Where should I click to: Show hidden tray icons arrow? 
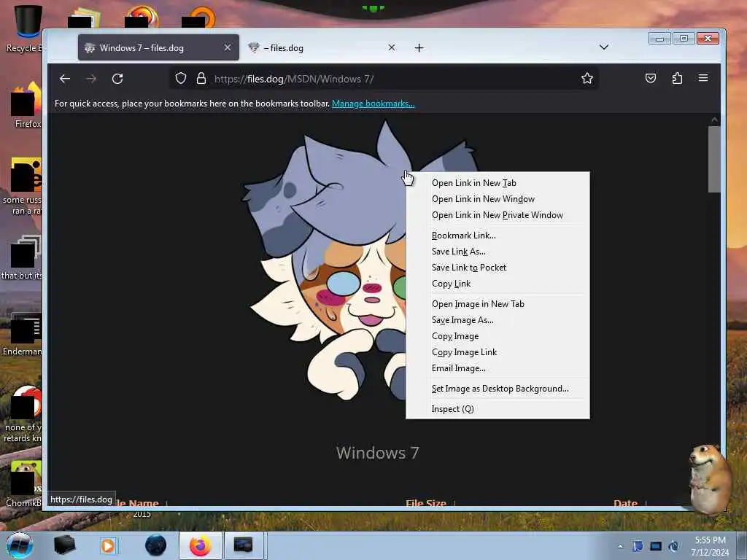(620, 546)
